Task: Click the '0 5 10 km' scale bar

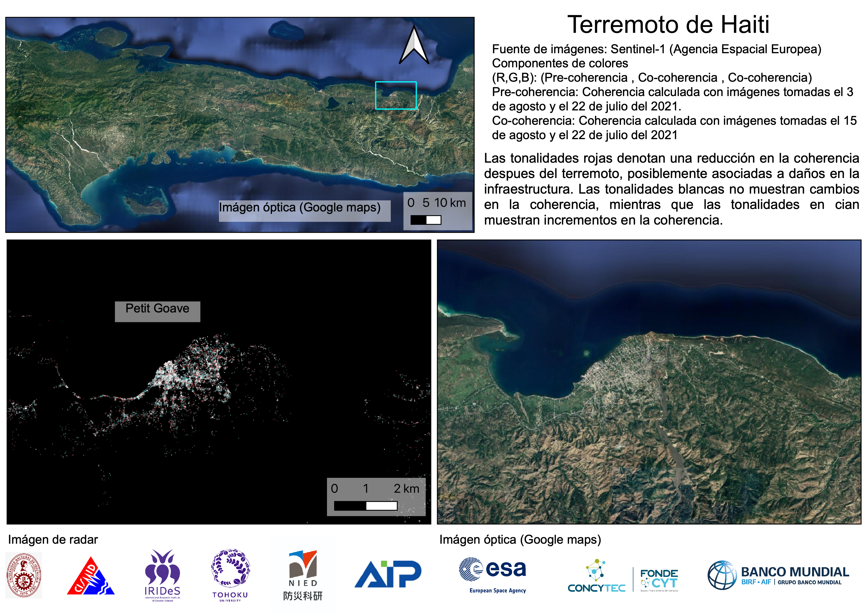Action: coord(438,211)
